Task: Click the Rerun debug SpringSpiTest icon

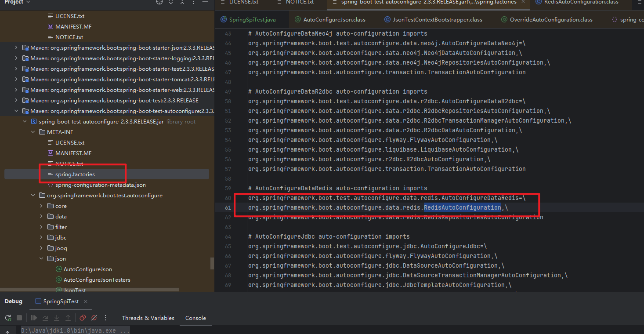Action: pyautogui.click(x=8, y=318)
